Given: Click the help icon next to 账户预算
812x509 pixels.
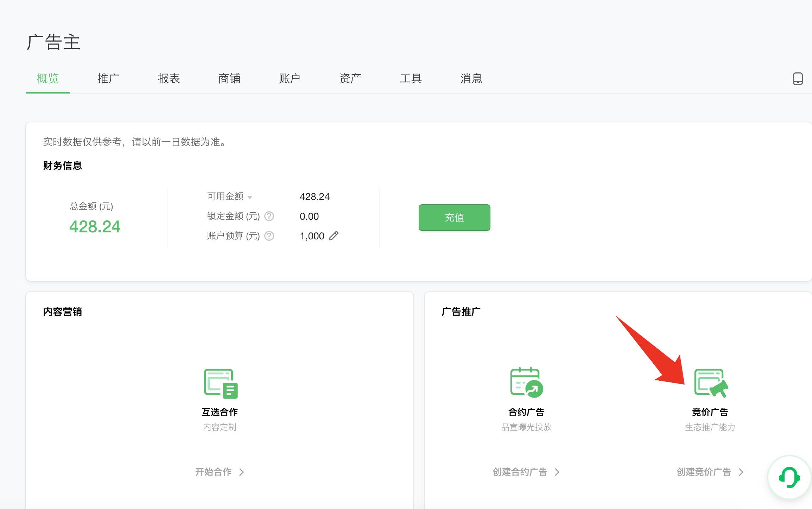Looking at the screenshot, I should click(x=269, y=236).
